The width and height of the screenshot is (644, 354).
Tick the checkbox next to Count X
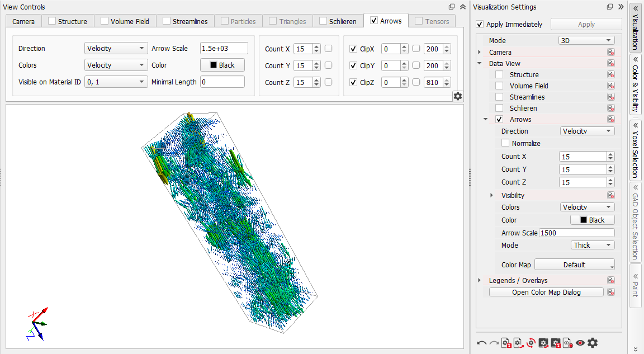click(329, 49)
